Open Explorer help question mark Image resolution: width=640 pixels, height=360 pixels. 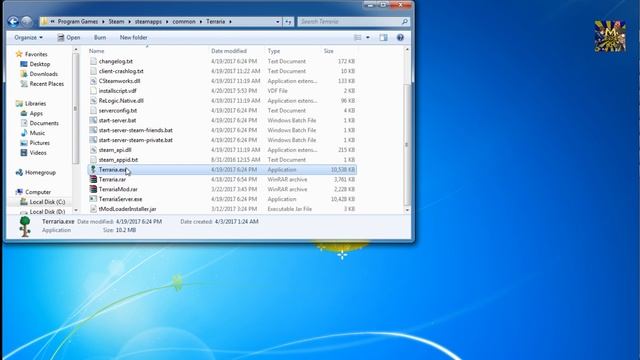400,38
